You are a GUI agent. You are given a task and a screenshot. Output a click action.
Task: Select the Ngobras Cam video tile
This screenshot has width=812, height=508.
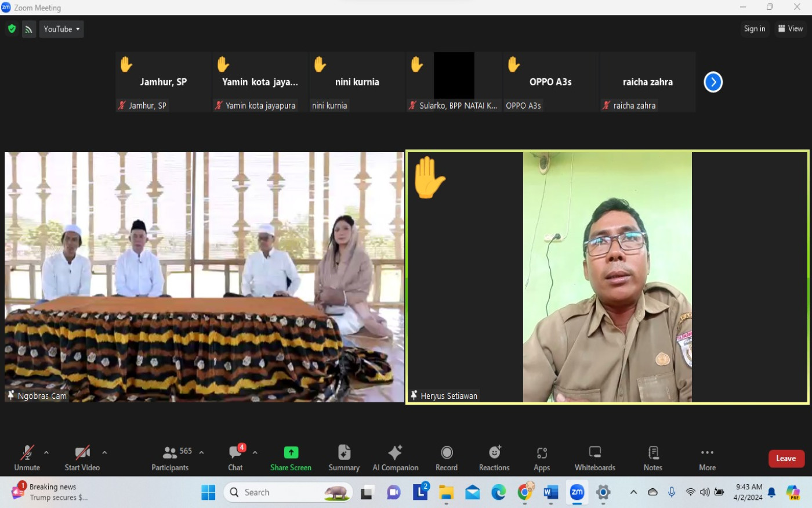click(204, 277)
